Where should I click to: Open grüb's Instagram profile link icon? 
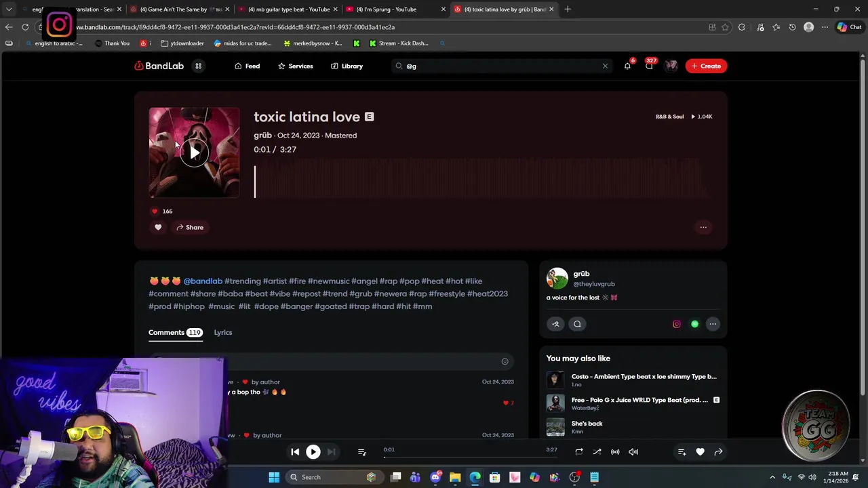676,324
